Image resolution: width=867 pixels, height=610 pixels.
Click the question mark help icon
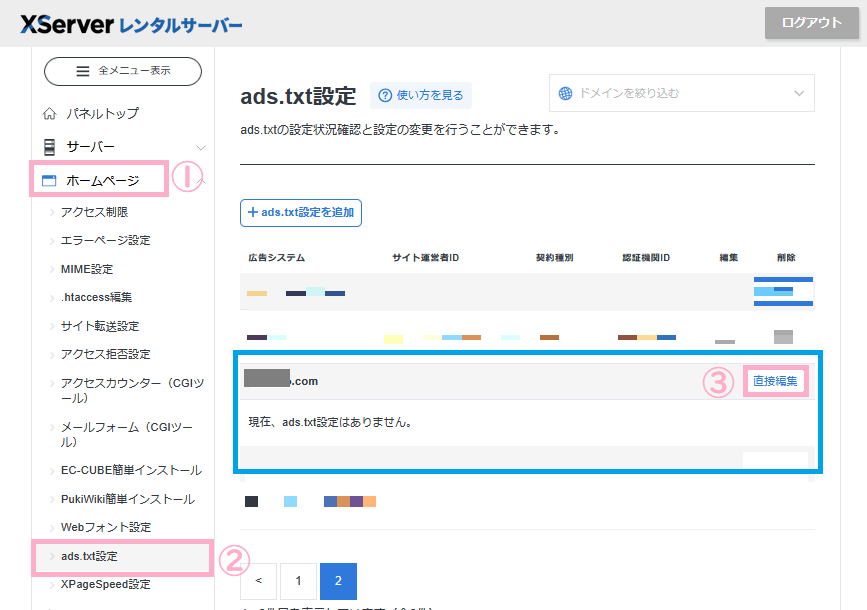point(384,95)
